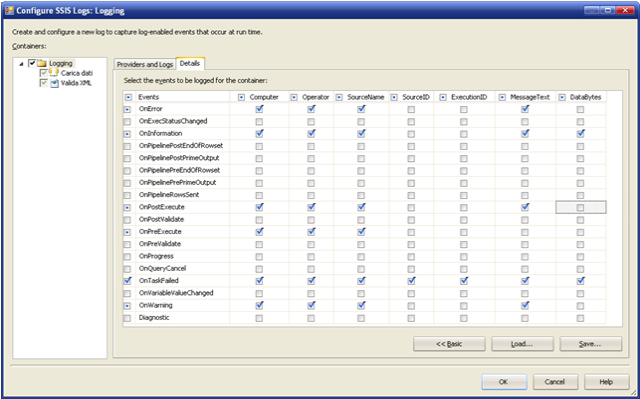The image size is (640, 399).
Task: Toggle the ExecutionID column header checkbox
Action: (443, 97)
